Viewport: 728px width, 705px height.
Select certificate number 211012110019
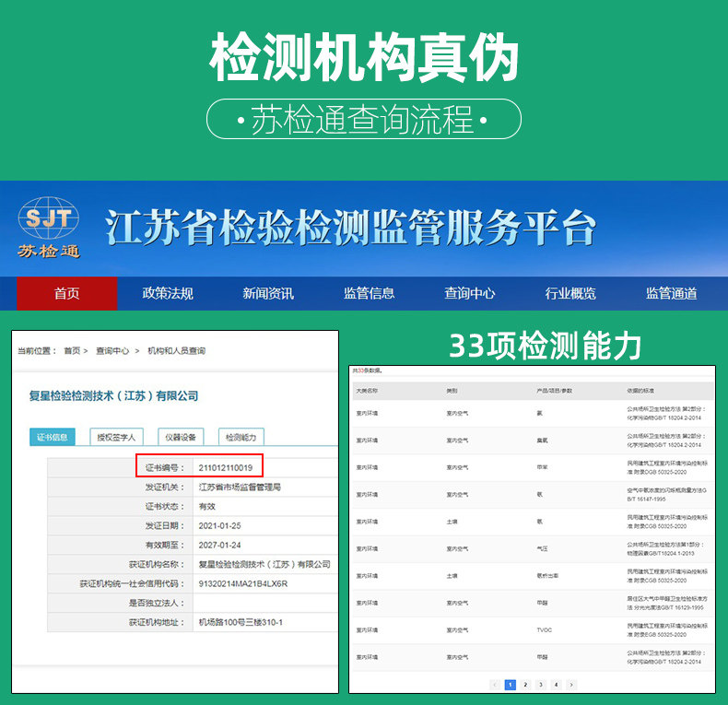[x=226, y=467]
